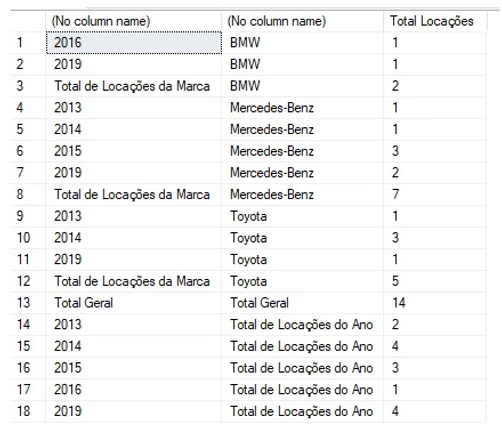The image size is (502, 436).
Task: Click Toyota in row 11
Action: 302,259
